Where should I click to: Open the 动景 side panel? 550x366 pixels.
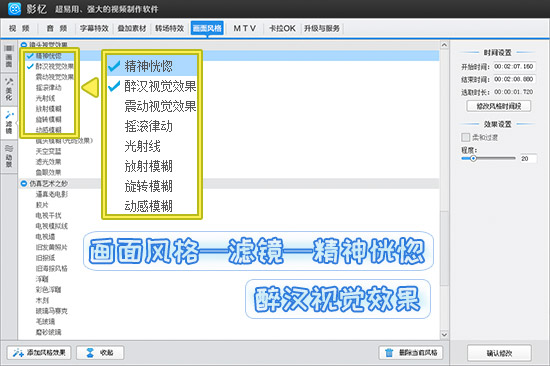(9, 157)
